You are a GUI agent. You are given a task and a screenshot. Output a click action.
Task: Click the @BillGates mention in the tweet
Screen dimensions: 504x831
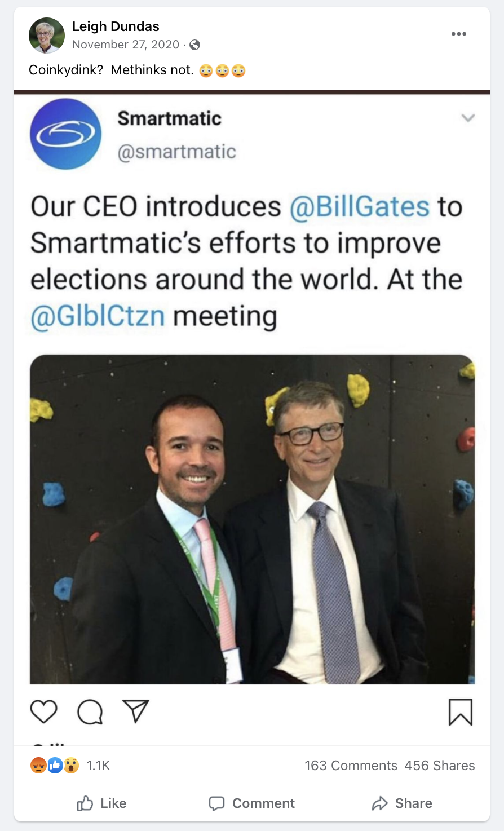(x=360, y=206)
